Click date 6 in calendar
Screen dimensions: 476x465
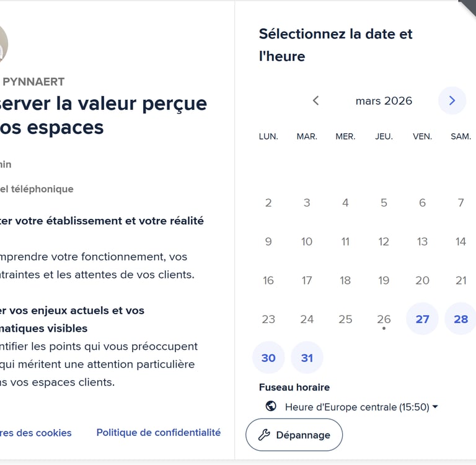pyautogui.click(x=422, y=203)
